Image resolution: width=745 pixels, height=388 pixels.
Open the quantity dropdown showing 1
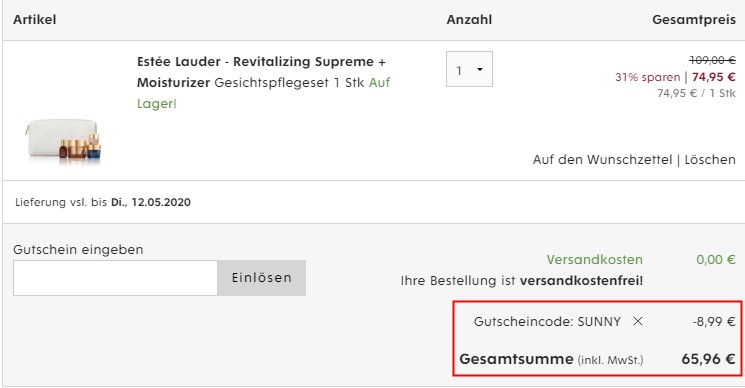click(469, 69)
